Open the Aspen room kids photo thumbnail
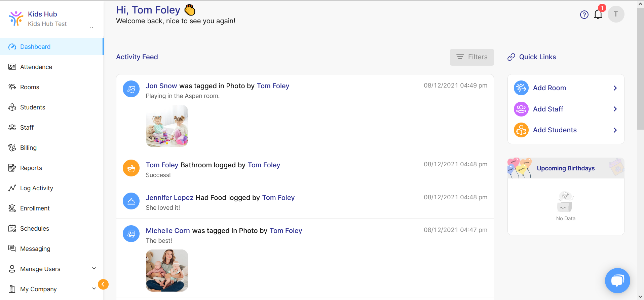The width and height of the screenshot is (644, 300). [167, 126]
